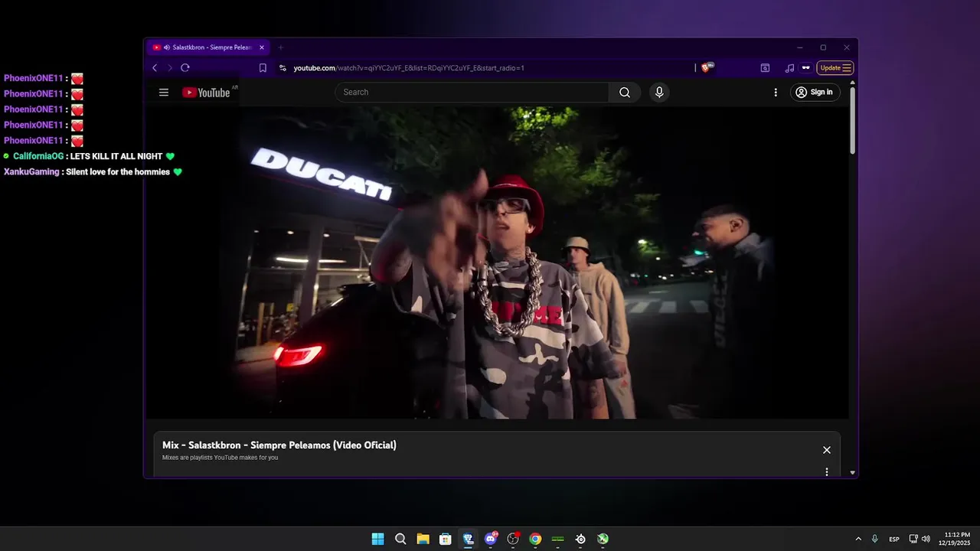The image size is (980, 551).
Task: Open the Windows Start menu
Action: pyautogui.click(x=377, y=539)
